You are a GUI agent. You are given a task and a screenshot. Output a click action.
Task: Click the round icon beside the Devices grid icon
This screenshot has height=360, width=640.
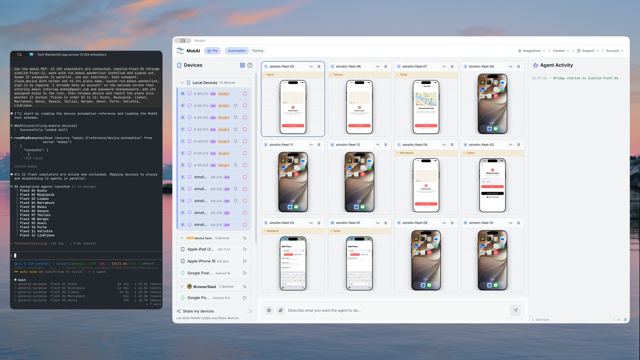(x=250, y=65)
